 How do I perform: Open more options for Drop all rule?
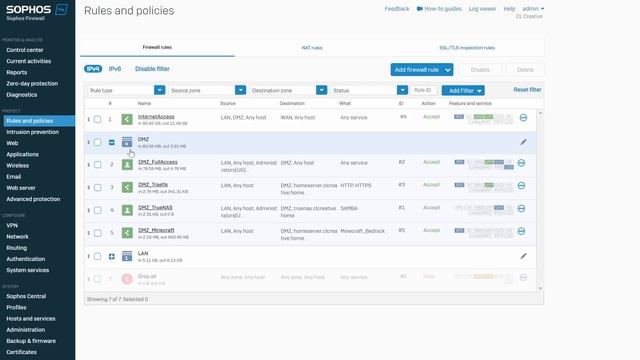(x=523, y=278)
